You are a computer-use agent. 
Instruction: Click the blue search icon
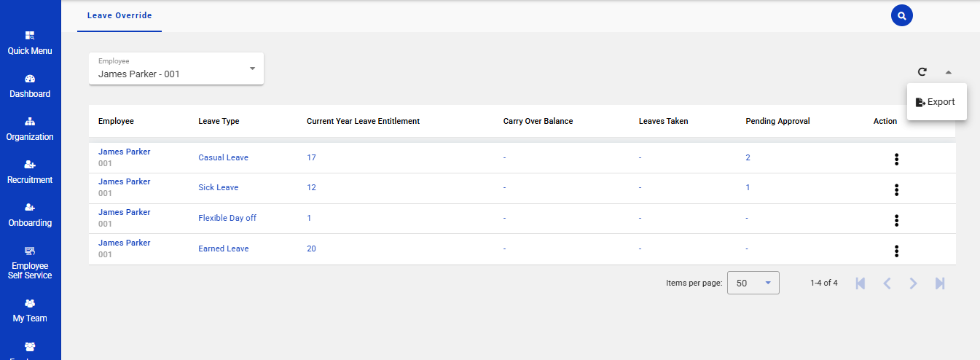pyautogui.click(x=901, y=15)
